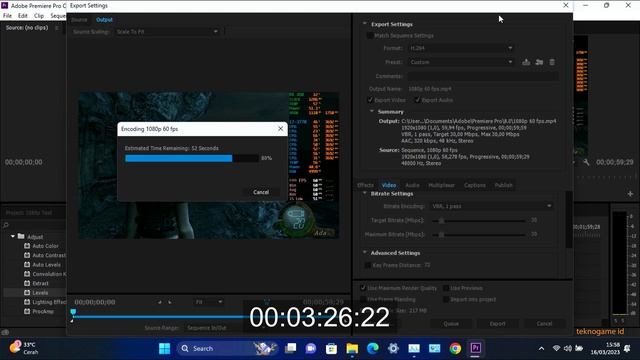The image size is (640, 360).
Task: Toggle the Export Audio checkbox
Action: 417,100
